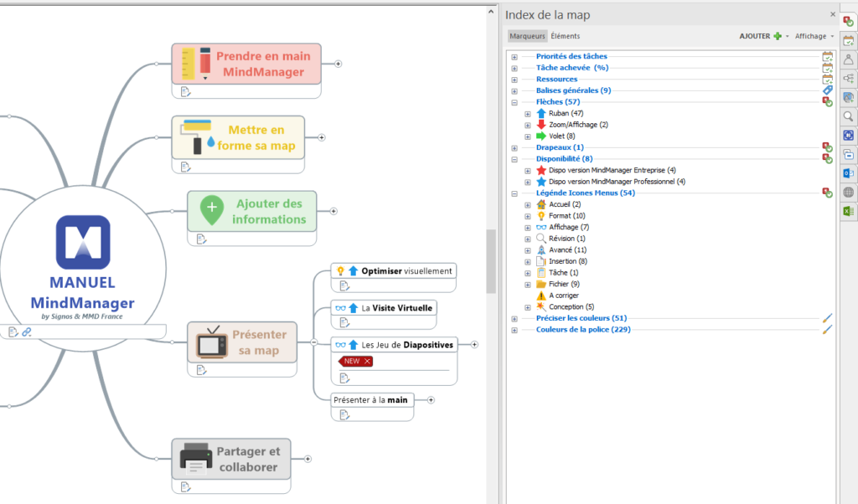
Task: Click the blue tag icon beside Balises générales
Action: [829, 90]
